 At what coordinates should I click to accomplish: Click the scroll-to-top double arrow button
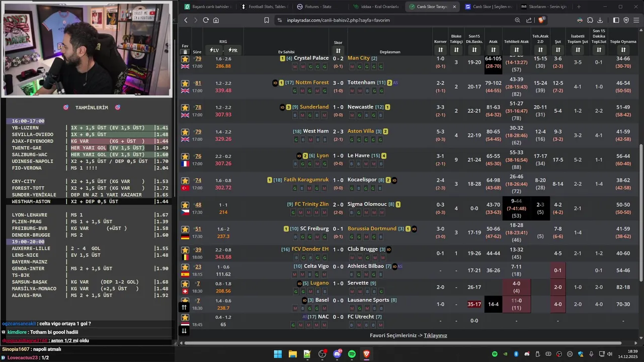pos(184,307)
